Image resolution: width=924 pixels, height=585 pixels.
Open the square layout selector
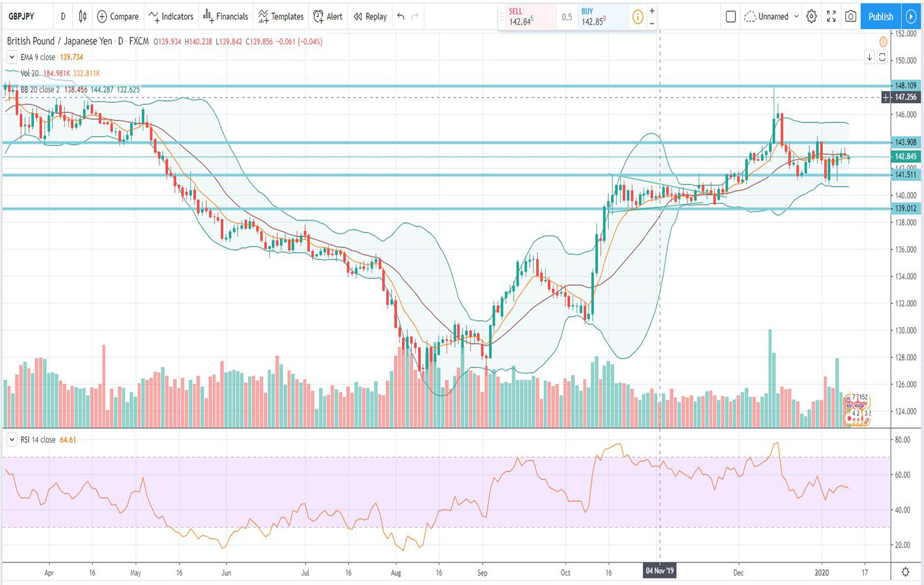[x=731, y=17]
